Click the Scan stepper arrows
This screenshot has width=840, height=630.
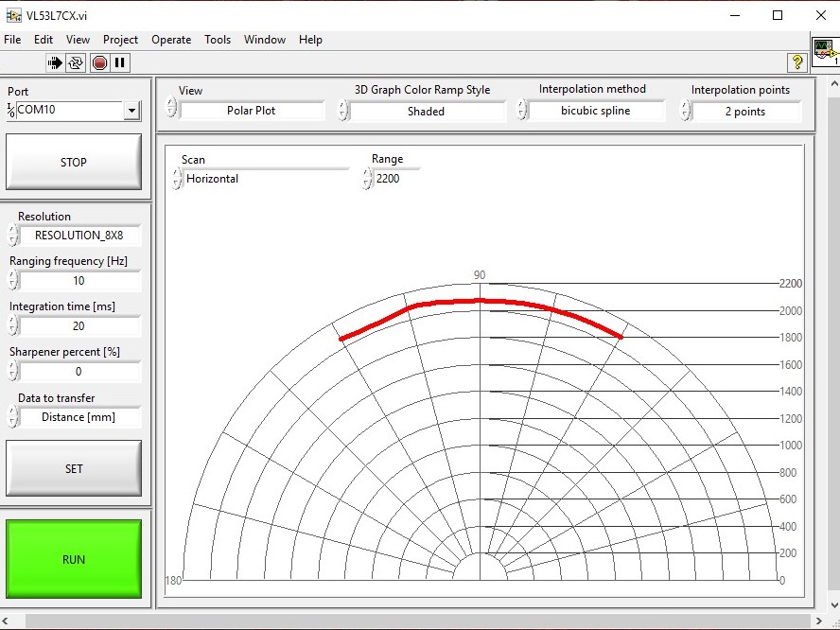pyautogui.click(x=177, y=179)
